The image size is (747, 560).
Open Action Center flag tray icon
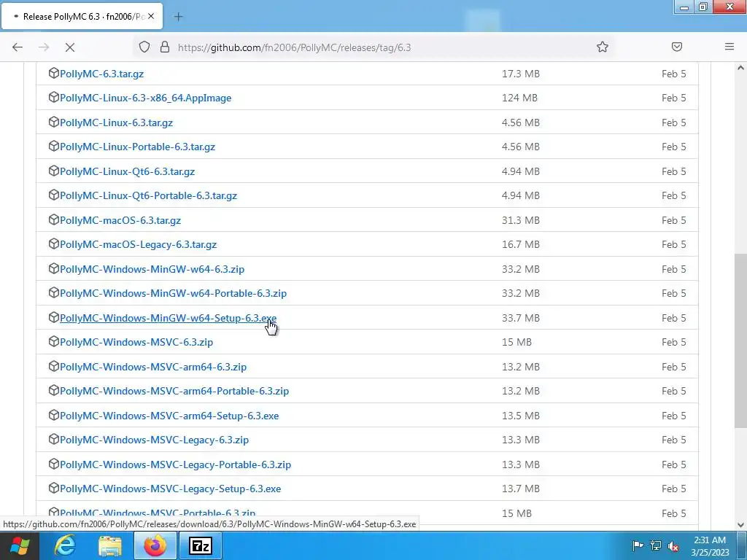(x=638, y=545)
